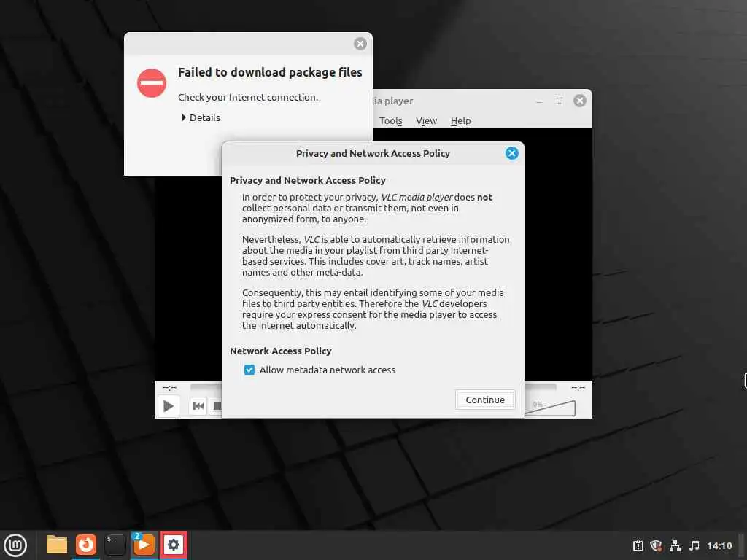The image size is (747, 560).
Task: Switch to VLC via its taskbar icon
Action: [144, 545]
